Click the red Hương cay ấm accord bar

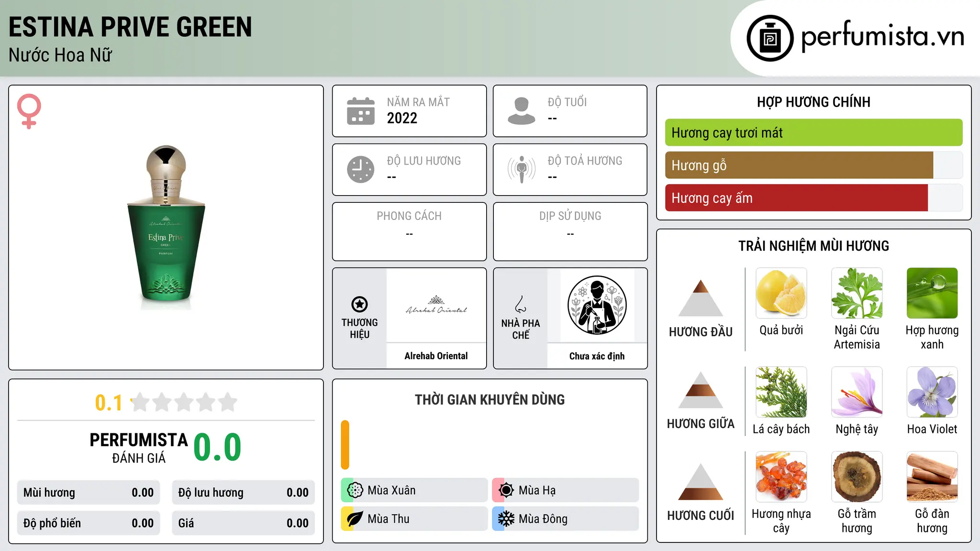pyautogui.click(x=796, y=198)
